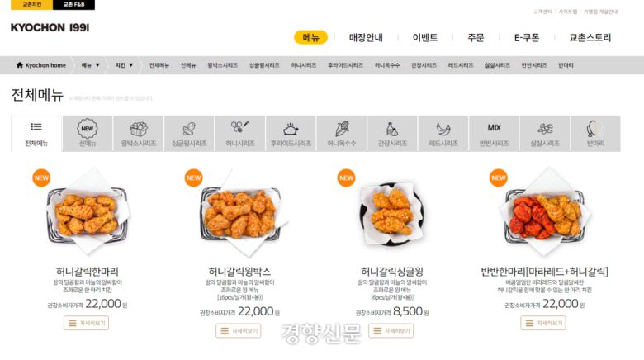Viewport: 644px width, 360px height.
Task: Click 자세히보기 button under 허니갈릭싱글윙
Action: pos(391,331)
